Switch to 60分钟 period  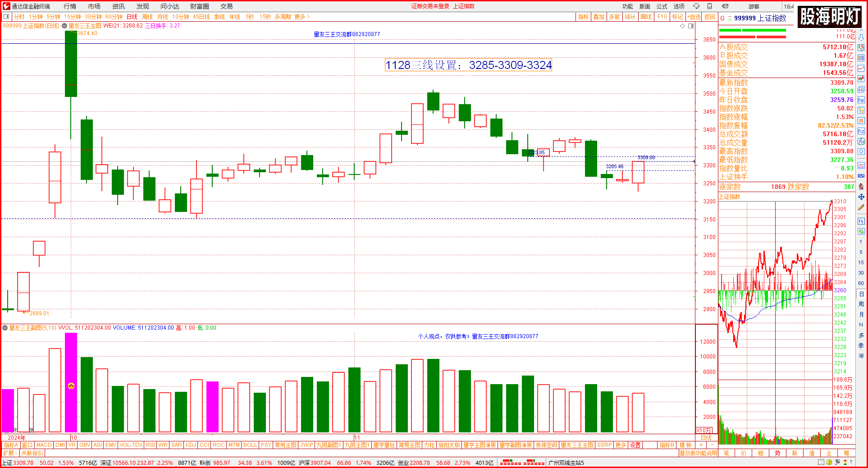point(114,17)
